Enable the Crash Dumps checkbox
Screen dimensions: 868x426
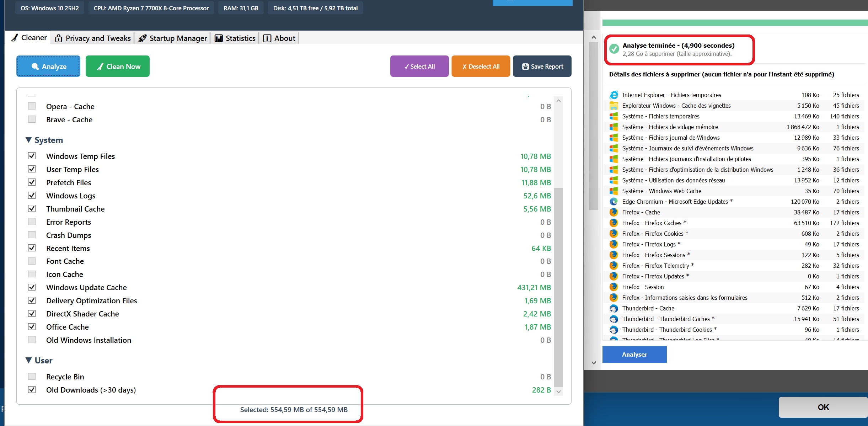tap(32, 235)
